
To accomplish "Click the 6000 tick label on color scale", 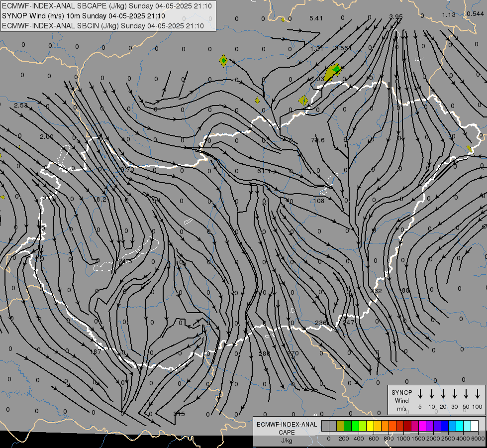I will pyautogui.click(x=478, y=439).
